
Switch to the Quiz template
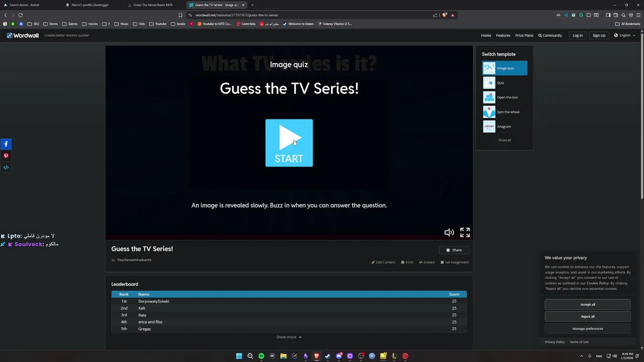pos(505,82)
